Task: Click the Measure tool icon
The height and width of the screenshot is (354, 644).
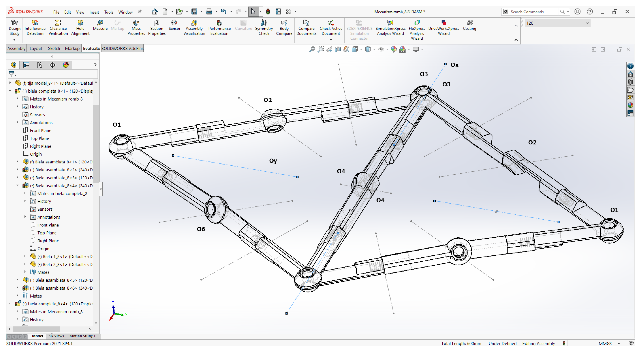Action: (100, 23)
